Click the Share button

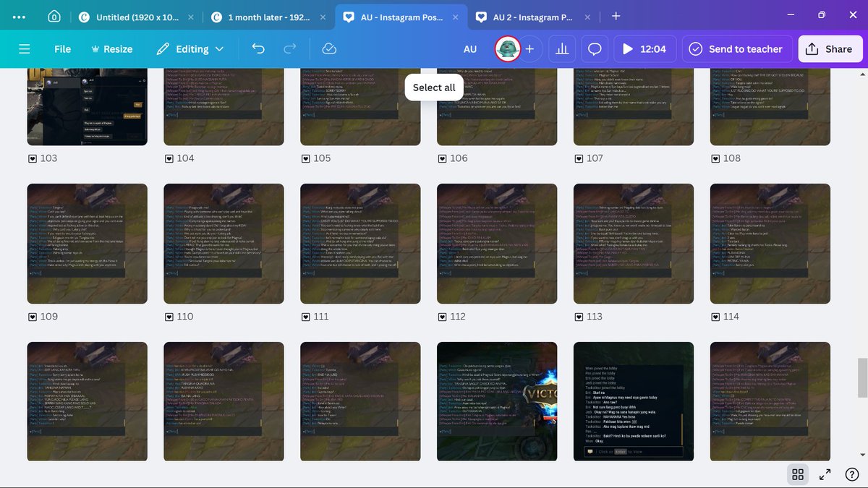829,49
